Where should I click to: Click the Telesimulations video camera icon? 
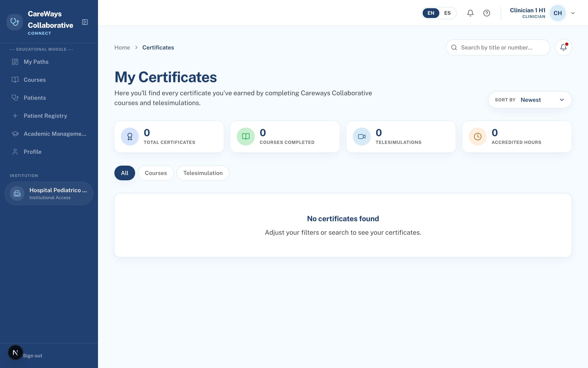(x=362, y=137)
